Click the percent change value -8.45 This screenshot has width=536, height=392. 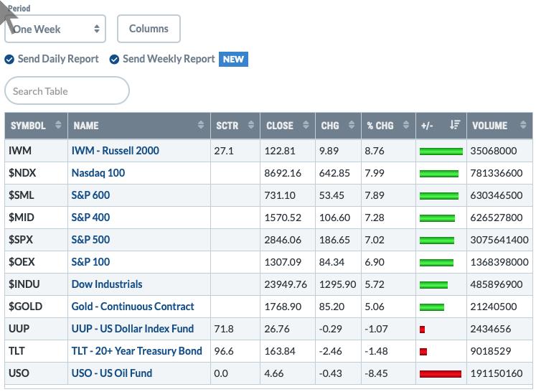tap(376, 373)
